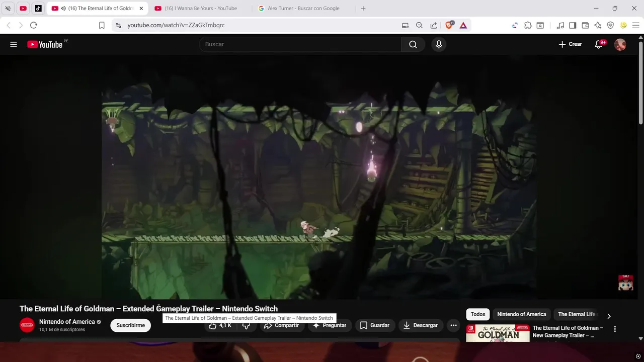Open Leo AI sparkle icon
Image resolution: width=644 pixels, height=362 pixels.
pos(598,25)
